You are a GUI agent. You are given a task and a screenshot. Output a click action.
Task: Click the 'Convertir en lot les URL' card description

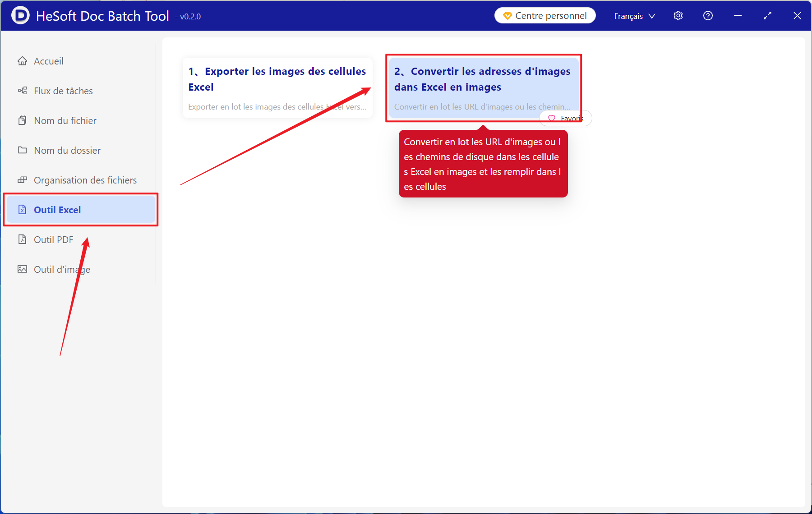click(482, 107)
